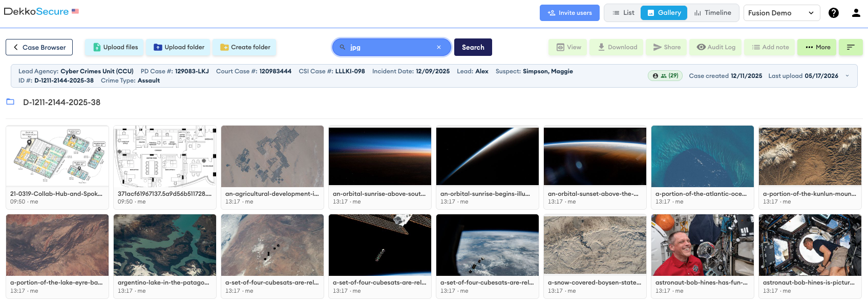Viewport: 868px width, 302px height.
Task: Click PD Case # 129083-LKJ text
Action: pos(175,71)
